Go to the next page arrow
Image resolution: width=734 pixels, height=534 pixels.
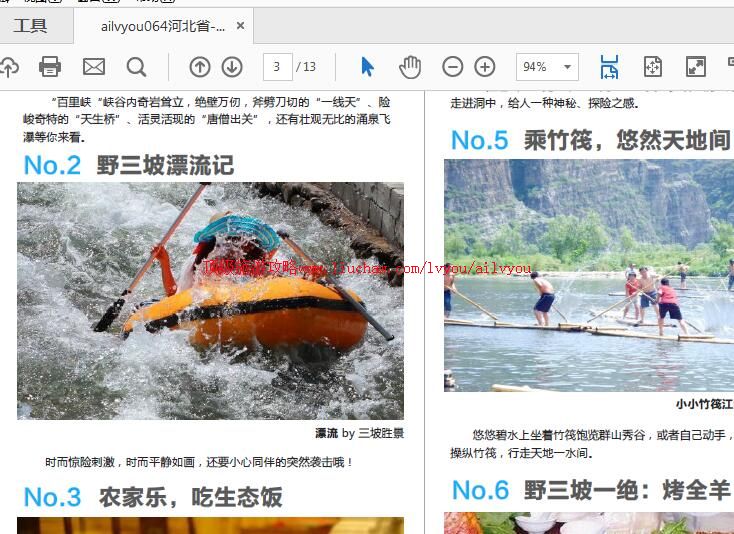coord(232,67)
